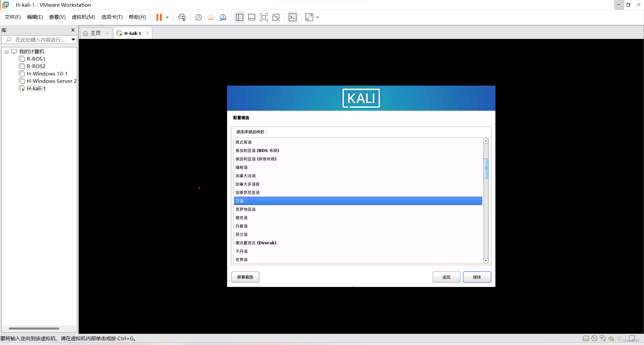The height and width of the screenshot is (345, 644).
Task: Revert to previous snapshot icon
Action: [211, 17]
